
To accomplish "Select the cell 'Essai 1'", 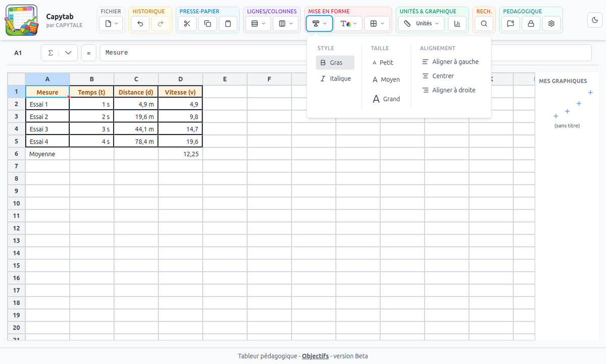I will click(48, 104).
